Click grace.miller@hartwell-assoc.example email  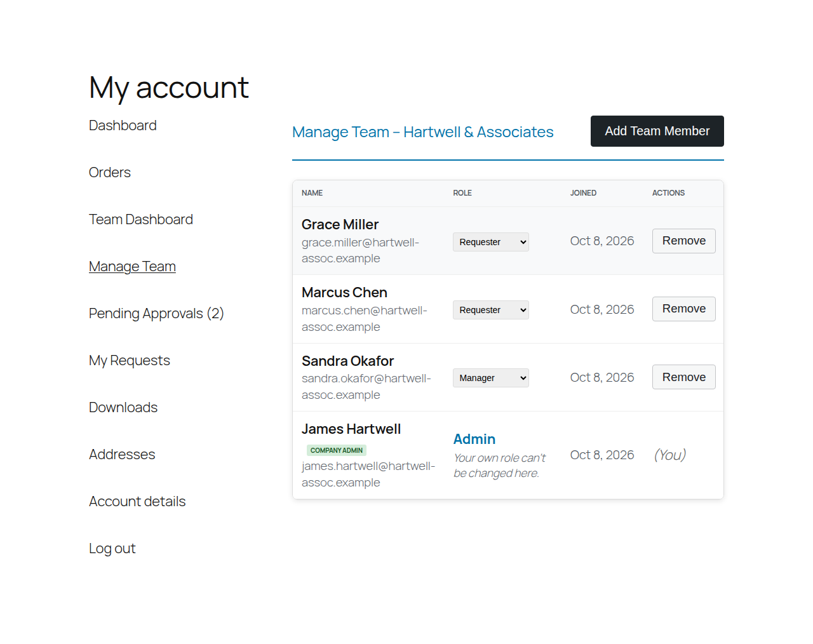coord(360,251)
